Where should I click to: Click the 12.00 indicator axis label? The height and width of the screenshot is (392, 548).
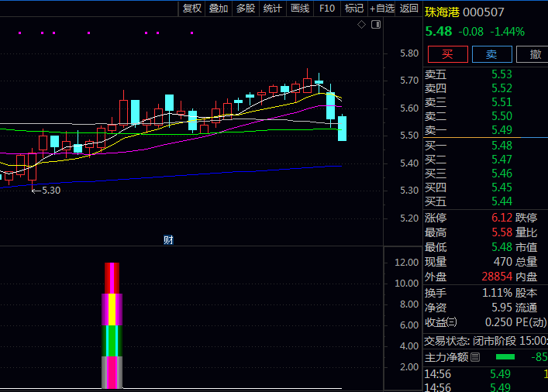[406, 263]
